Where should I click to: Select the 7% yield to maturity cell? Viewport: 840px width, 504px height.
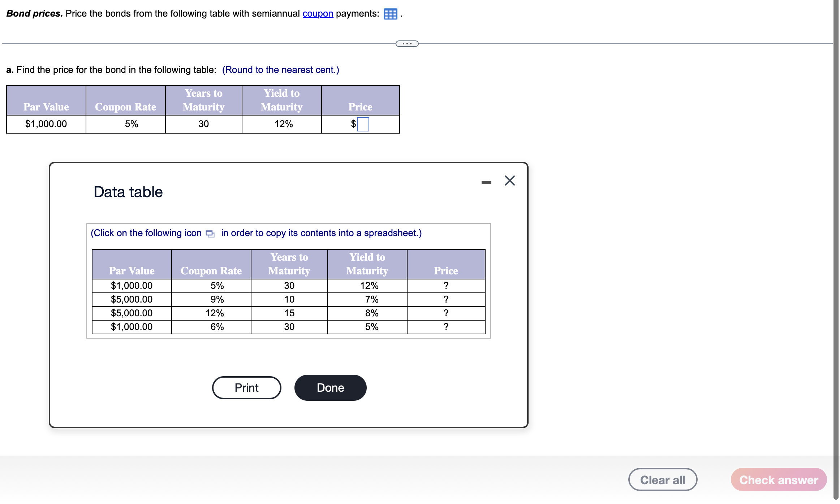[x=371, y=299]
